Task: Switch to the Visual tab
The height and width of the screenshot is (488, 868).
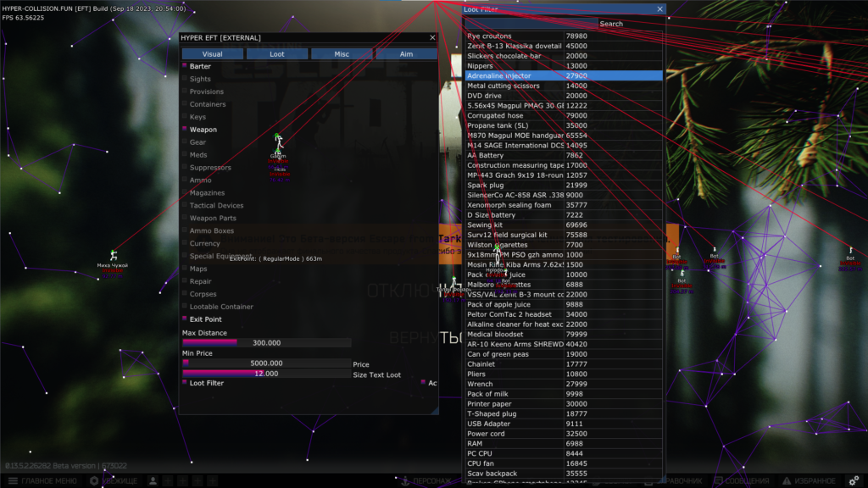Action: [x=212, y=54]
